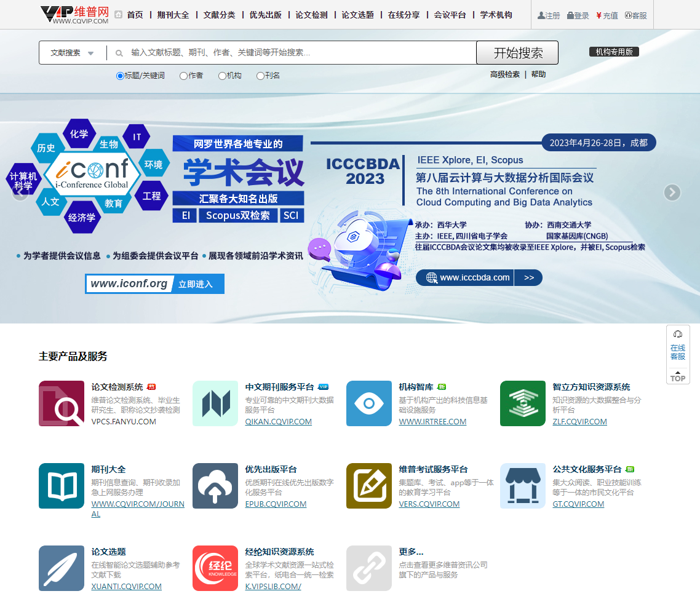Click 登录 link in header

578,15
